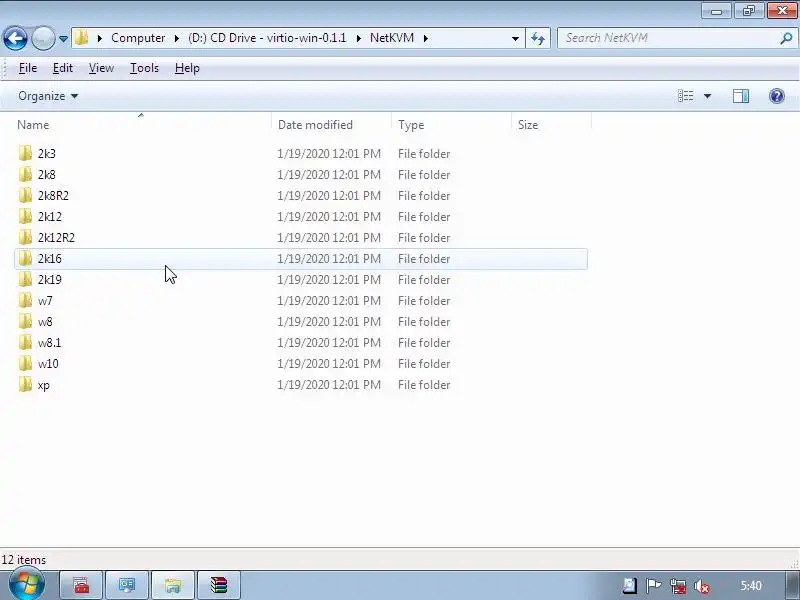Click the date modified of w7 row
This screenshot has height=600, width=800.
coord(329,301)
